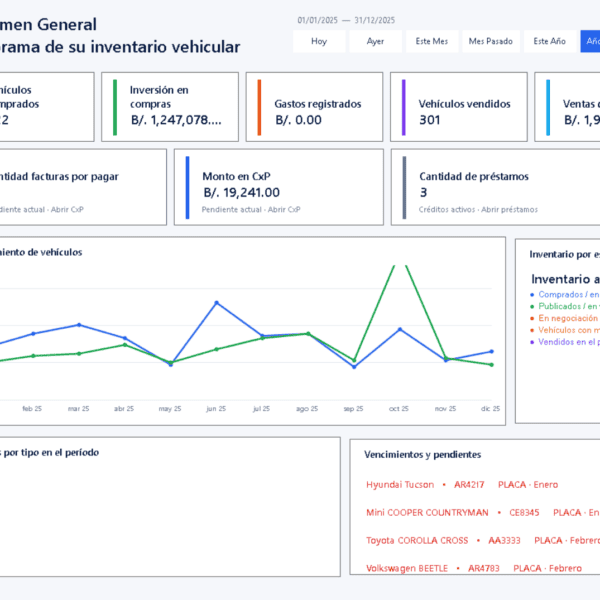This screenshot has height=600, width=600.
Task: Click the end date 31/12/2025
Action: (x=375, y=20)
